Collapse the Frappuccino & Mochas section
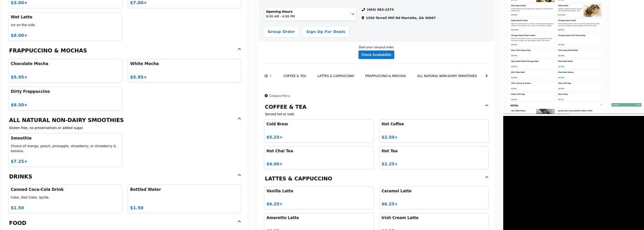The height and width of the screenshot is (230, 644). pyautogui.click(x=239, y=49)
